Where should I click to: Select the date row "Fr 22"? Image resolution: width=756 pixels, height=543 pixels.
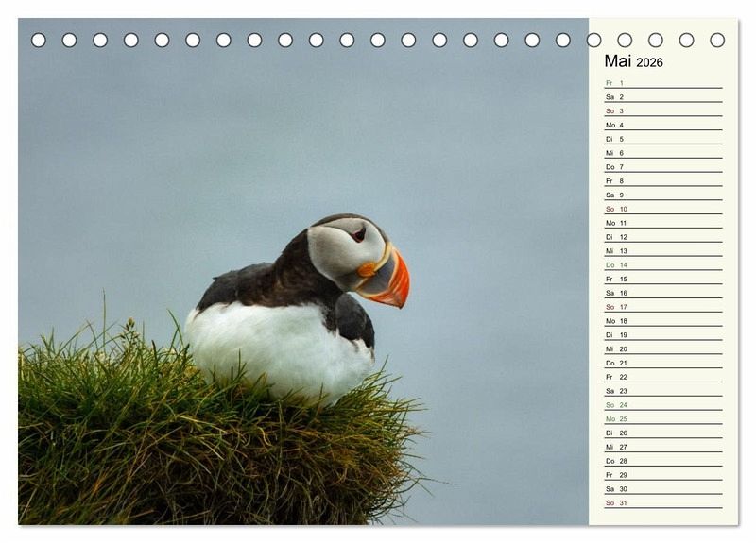point(663,376)
